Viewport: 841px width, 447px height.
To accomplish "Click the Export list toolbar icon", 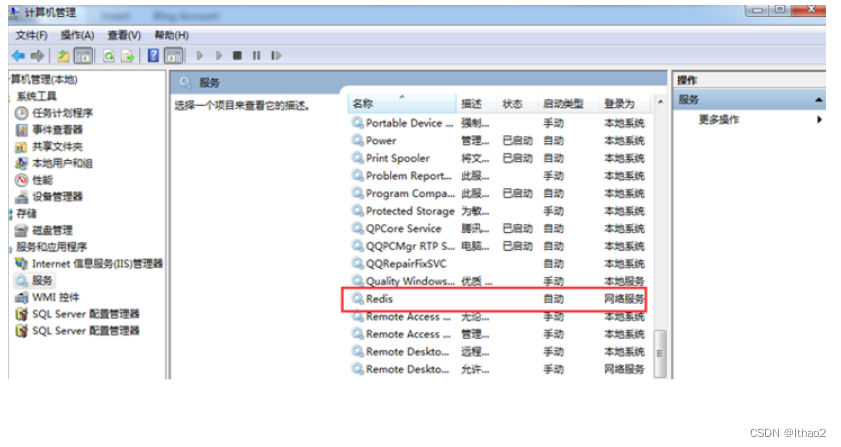I will click(x=128, y=56).
